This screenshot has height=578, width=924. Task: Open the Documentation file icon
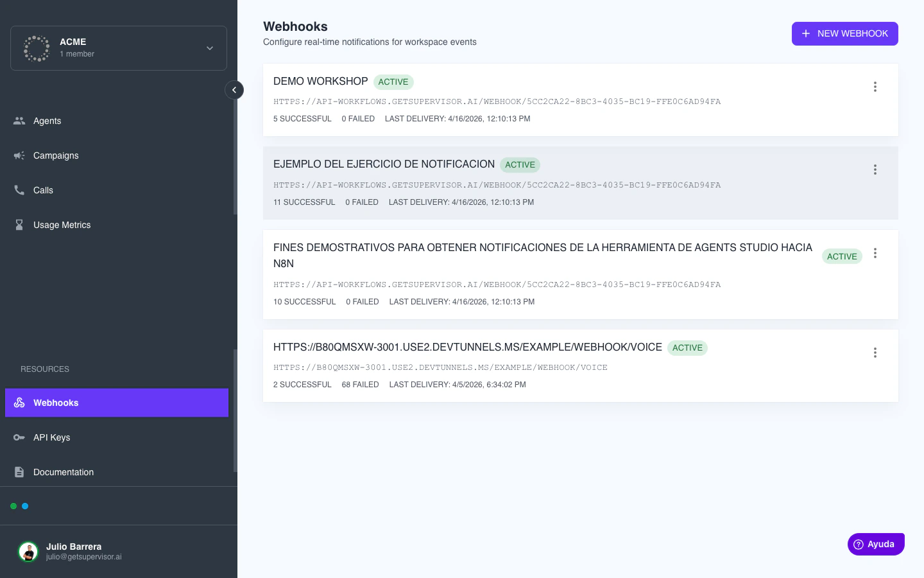coord(19,472)
